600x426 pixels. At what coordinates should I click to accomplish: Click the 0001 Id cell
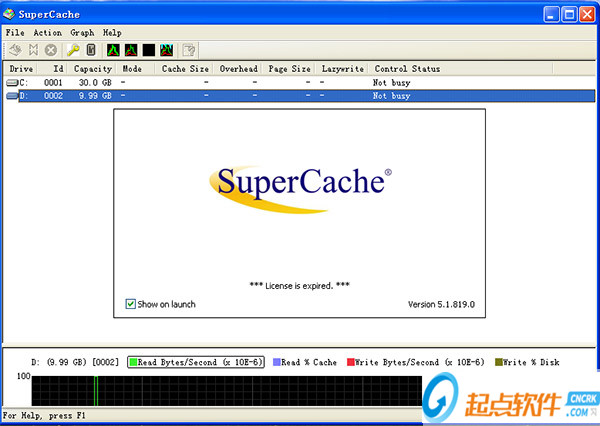coord(53,82)
